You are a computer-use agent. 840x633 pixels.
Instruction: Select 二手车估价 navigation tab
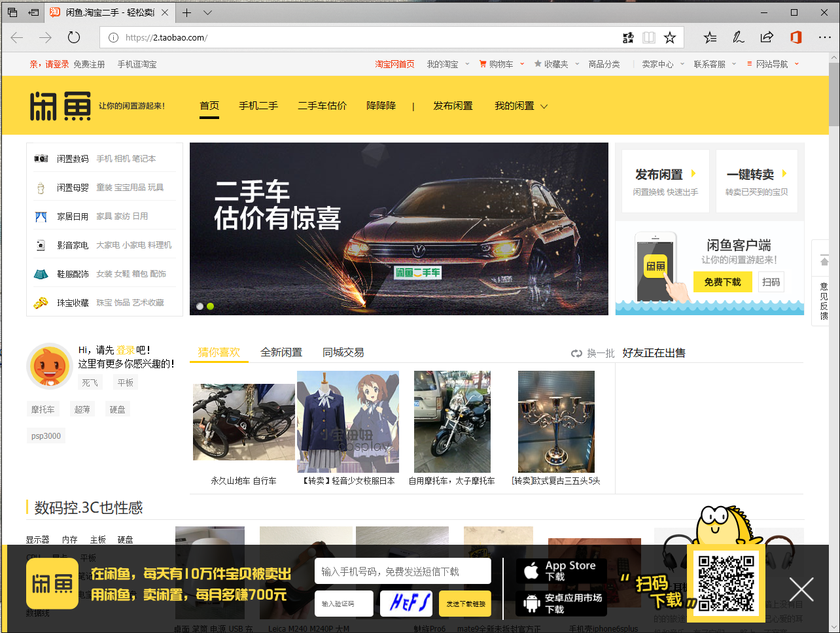pyautogui.click(x=322, y=106)
